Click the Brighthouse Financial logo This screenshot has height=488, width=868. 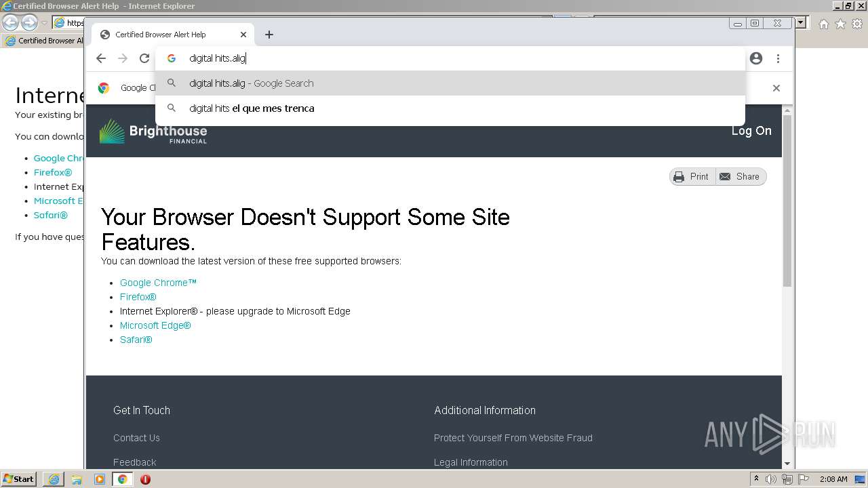click(x=153, y=131)
